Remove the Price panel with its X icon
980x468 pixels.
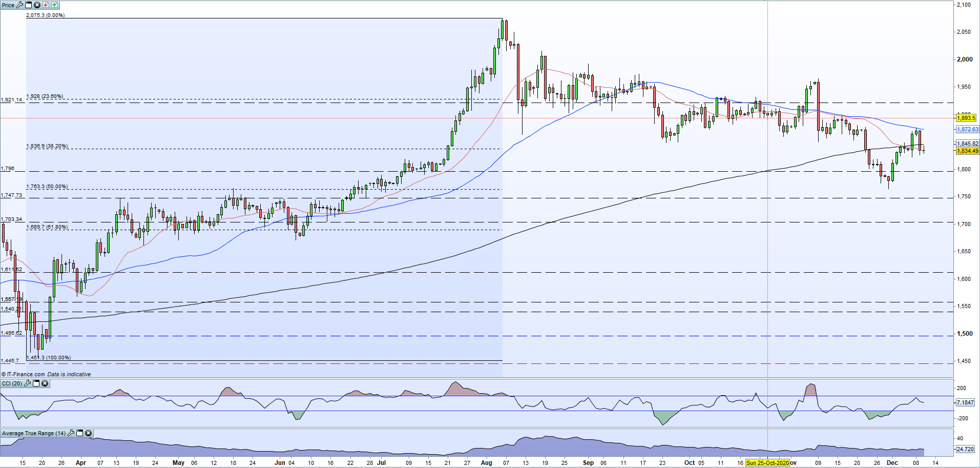point(37,5)
